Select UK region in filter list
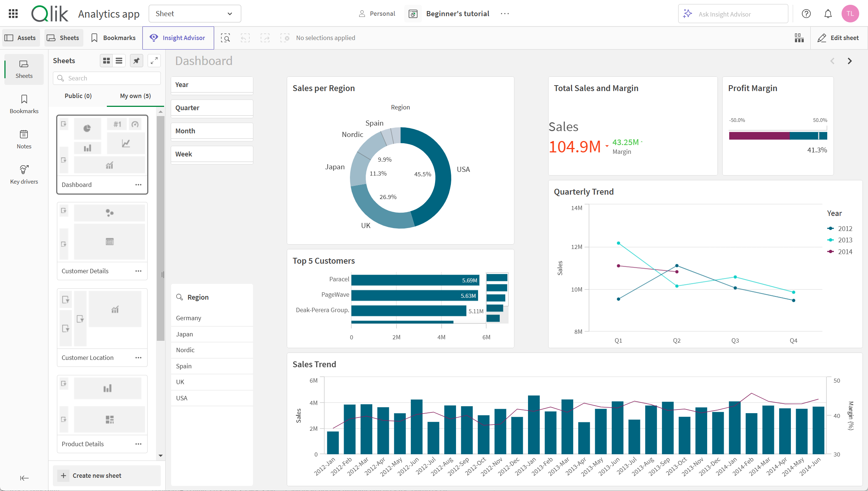868x491 pixels. point(180,381)
